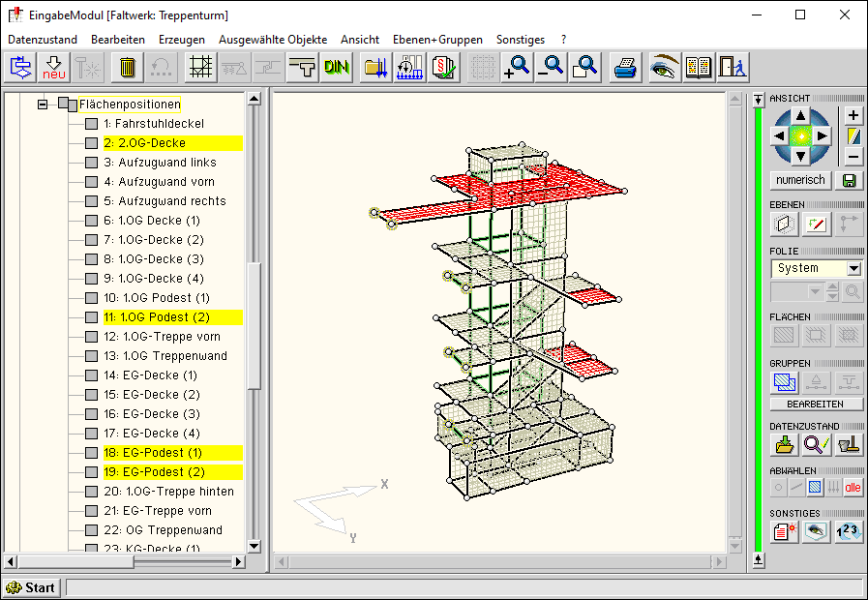Click the tree panel horizontal scrollbar

pyautogui.click(x=126, y=561)
